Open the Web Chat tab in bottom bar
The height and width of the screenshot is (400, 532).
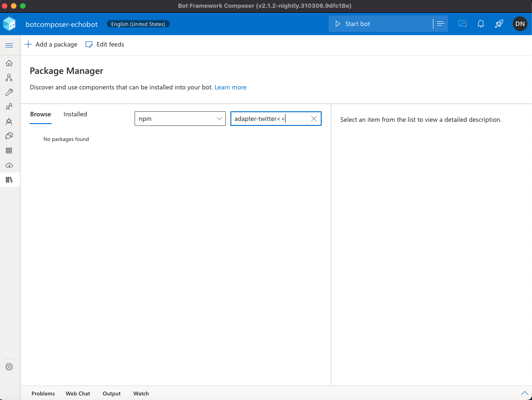pyautogui.click(x=78, y=394)
